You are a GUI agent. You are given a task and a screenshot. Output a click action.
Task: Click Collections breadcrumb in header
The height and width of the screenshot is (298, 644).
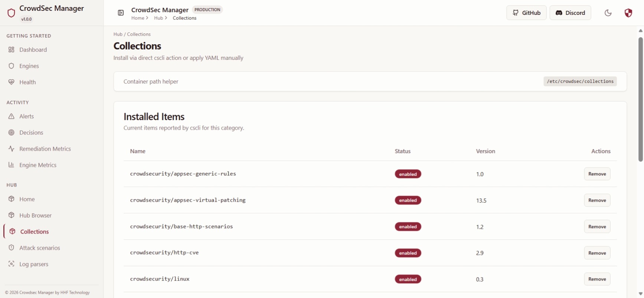pos(184,18)
